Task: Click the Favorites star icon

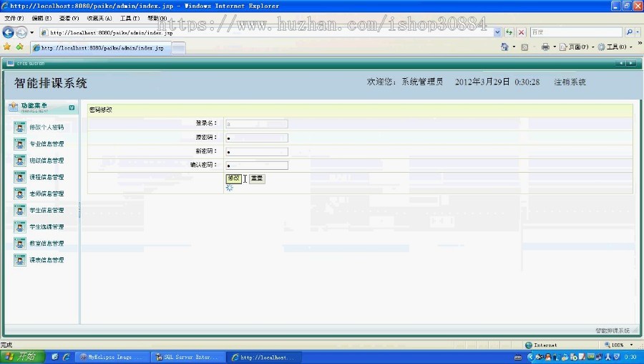Action: tap(7, 47)
